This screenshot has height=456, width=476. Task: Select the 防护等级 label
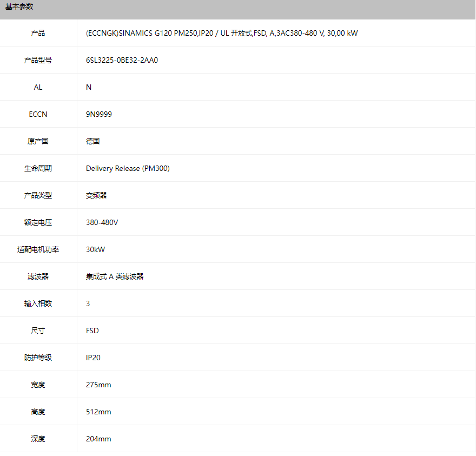pyautogui.click(x=38, y=358)
